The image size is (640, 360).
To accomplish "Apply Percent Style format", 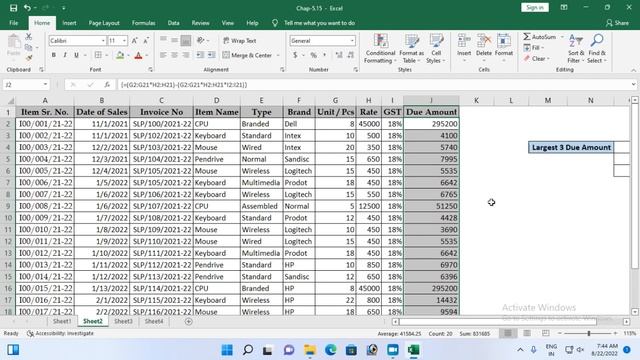I will coord(313,55).
